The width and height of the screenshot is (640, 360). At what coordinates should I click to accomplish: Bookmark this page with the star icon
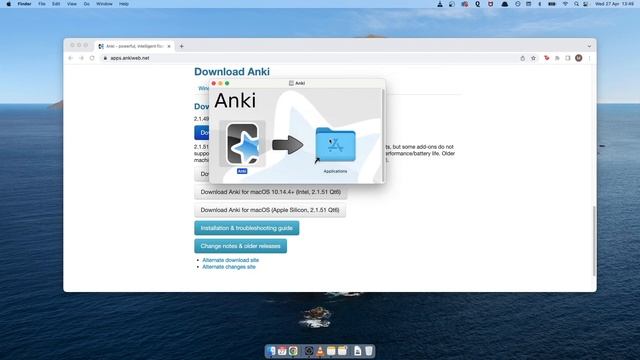pos(533,58)
